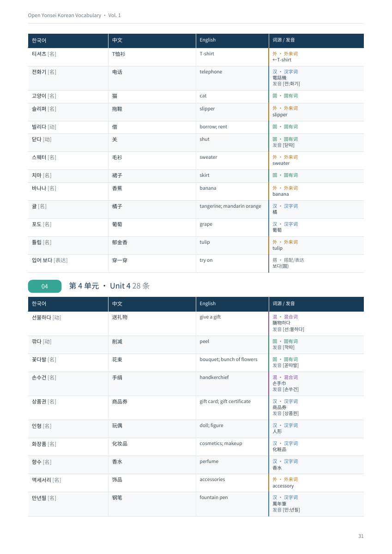Image resolution: width=392 pixels, height=554 pixels.
Task: Select the 손수건 pronunciation note [손쑤건]
Action: point(285,390)
